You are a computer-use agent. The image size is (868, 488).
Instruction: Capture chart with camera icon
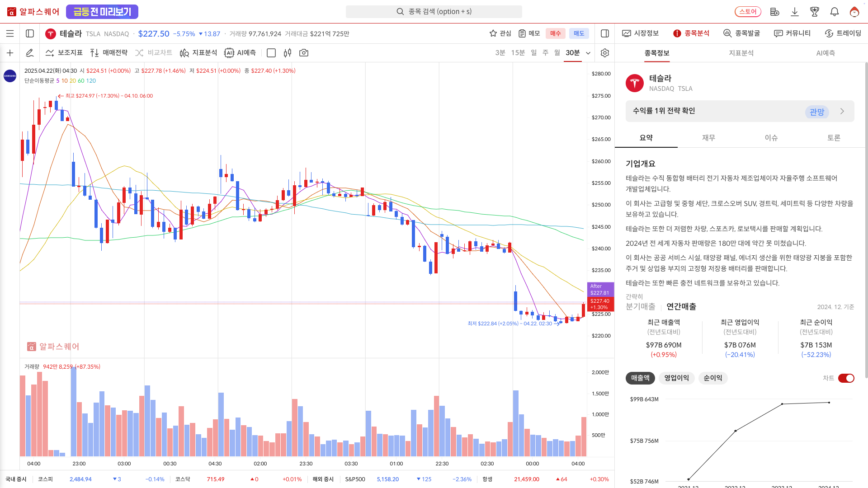click(304, 53)
